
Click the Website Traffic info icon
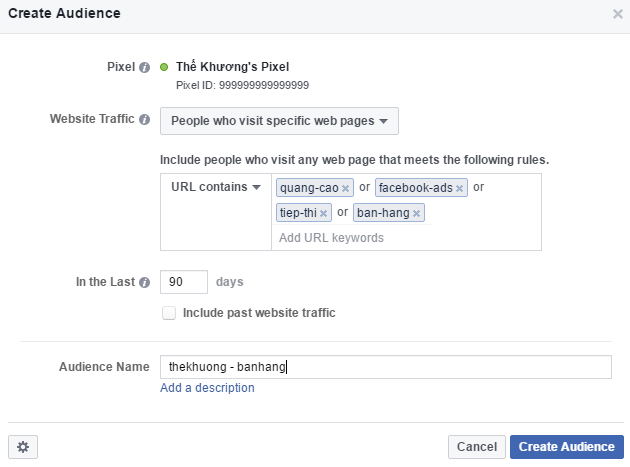[x=144, y=120]
